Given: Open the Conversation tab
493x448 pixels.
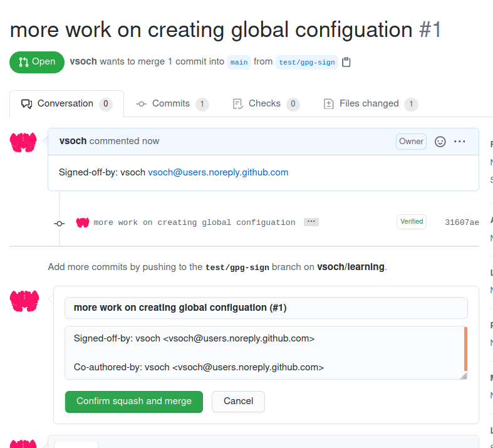Looking at the screenshot, I should [x=66, y=104].
